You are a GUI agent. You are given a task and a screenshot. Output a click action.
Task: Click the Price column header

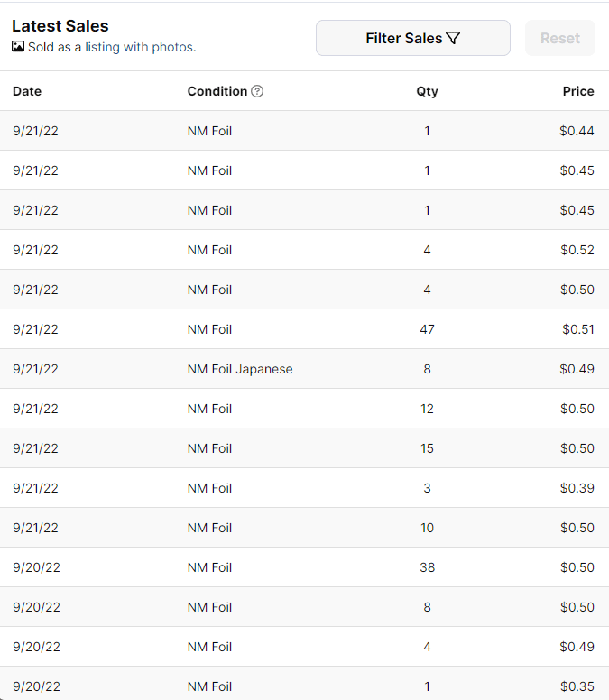point(578,91)
